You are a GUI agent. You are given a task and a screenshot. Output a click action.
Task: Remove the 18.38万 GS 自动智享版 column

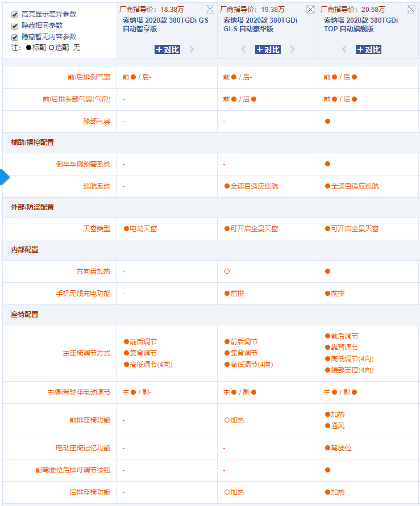(210, 9)
